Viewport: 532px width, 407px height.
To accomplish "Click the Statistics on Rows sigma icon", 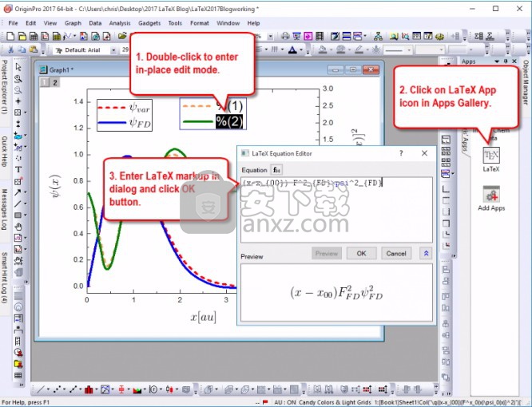I will tap(490, 36).
